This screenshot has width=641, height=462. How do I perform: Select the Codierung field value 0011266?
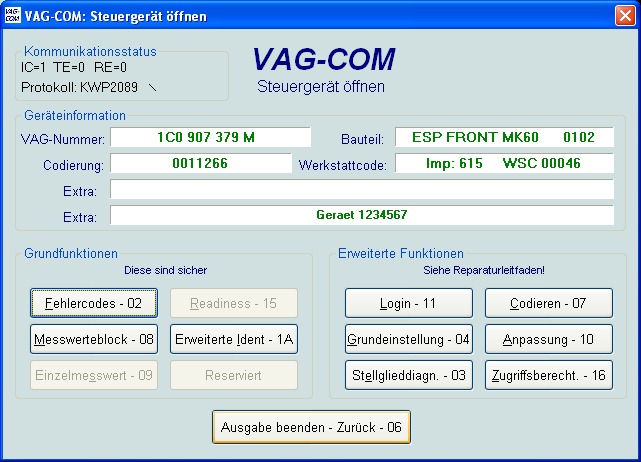tap(200, 163)
